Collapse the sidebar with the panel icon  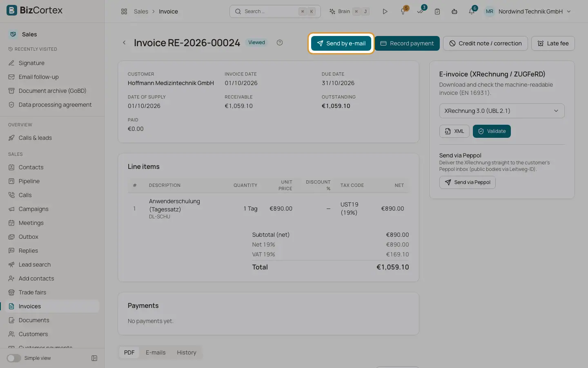point(94,358)
